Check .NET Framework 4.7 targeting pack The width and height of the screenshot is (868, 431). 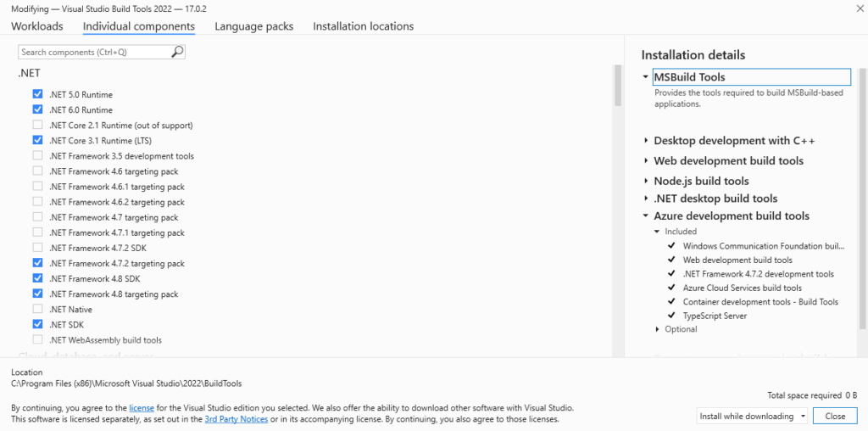tap(37, 217)
